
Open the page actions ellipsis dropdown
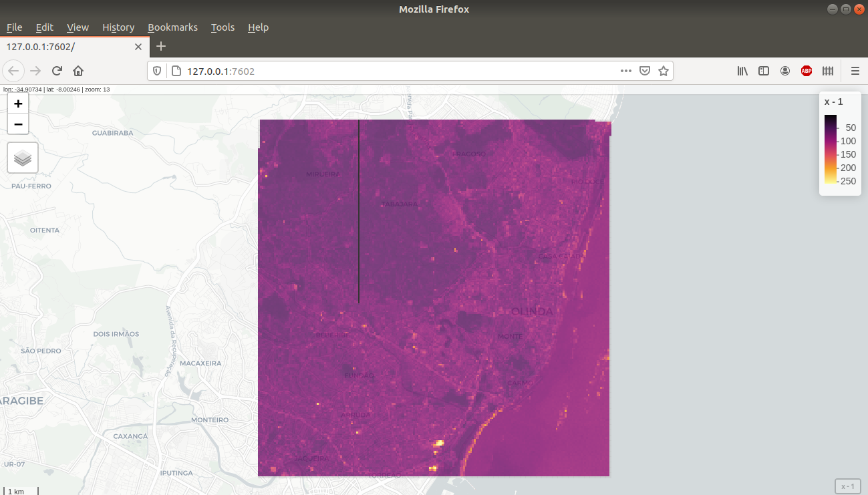click(x=625, y=70)
